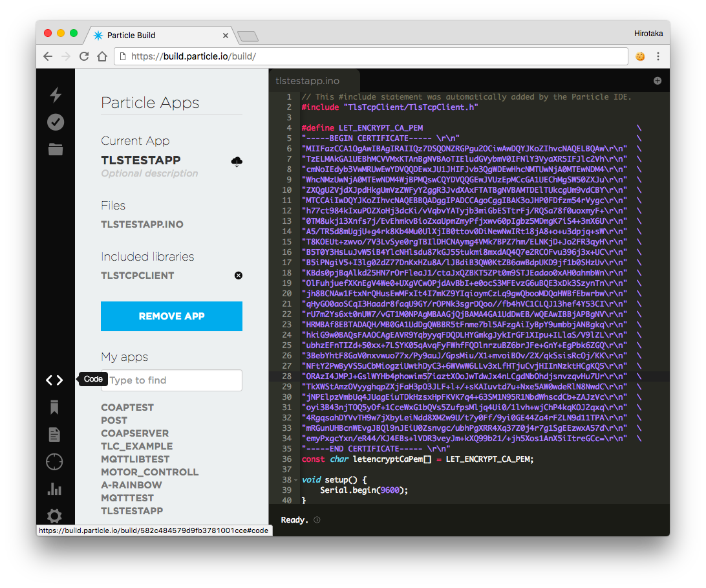
Task: Click the END CERTIFICATE code line
Action: point(376,449)
